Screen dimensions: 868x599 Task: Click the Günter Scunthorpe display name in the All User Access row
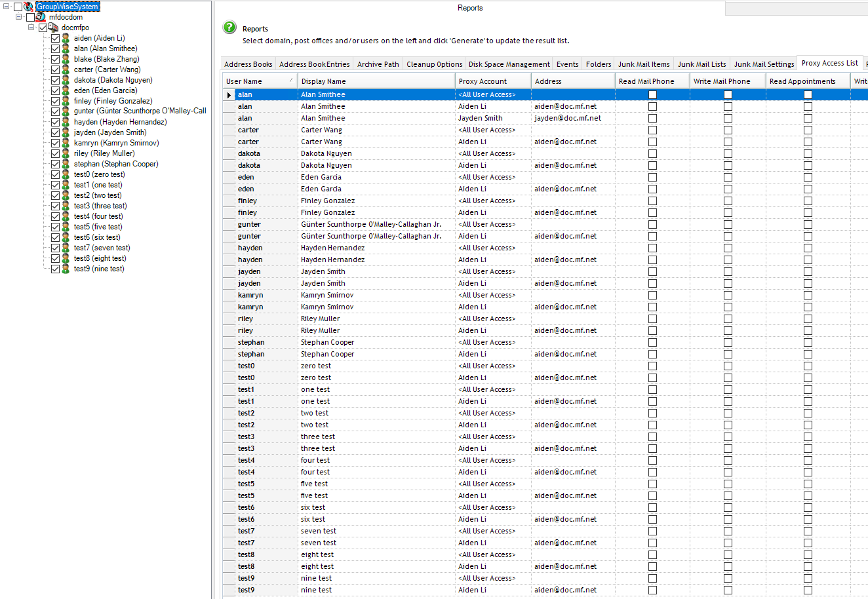(376, 225)
